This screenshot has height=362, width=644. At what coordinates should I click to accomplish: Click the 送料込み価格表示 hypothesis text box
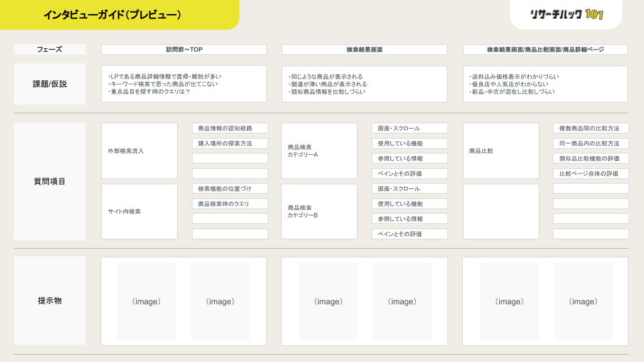tap(545, 84)
